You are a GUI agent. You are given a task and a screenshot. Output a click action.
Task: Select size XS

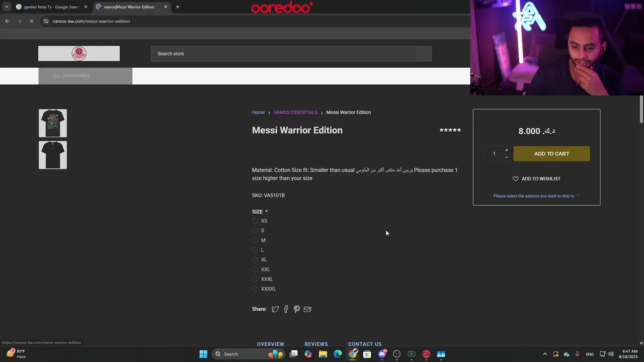click(255, 221)
